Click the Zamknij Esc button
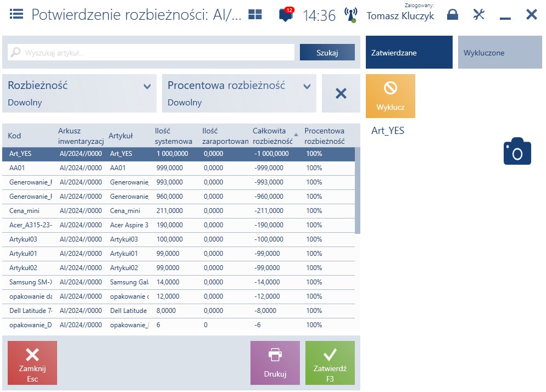This screenshot has width=546, height=392. pos(32,363)
